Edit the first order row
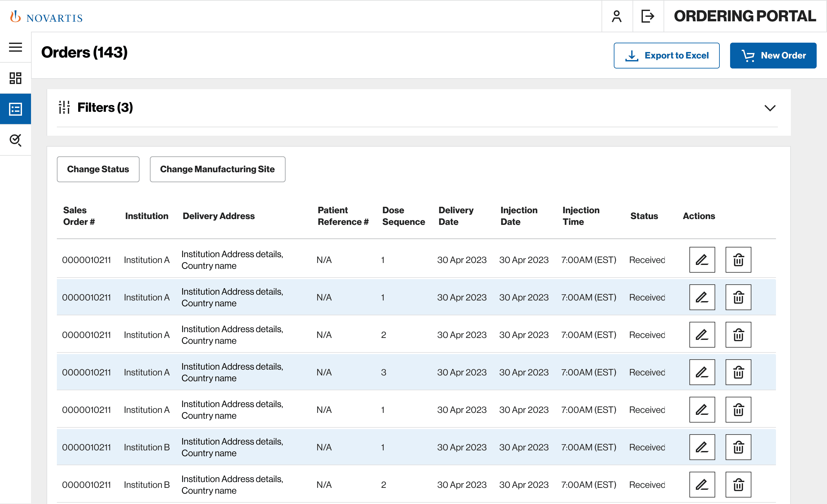Viewport: 827px width, 504px height. coord(702,260)
